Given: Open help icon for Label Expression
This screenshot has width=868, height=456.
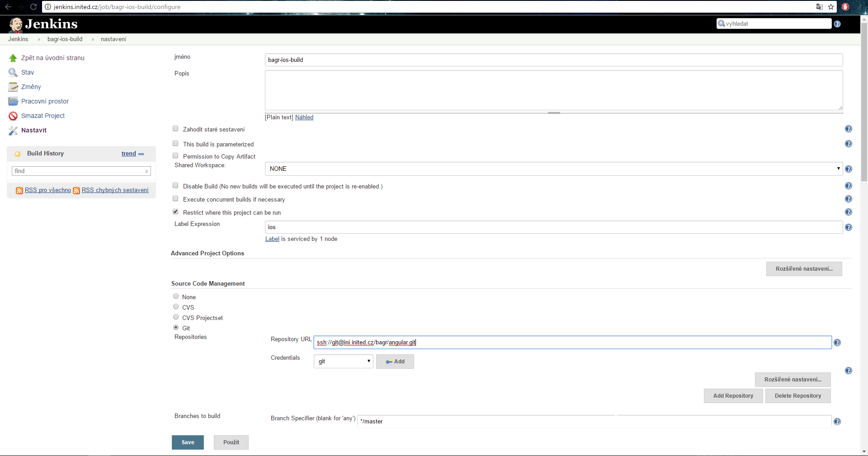Looking at the screenshot, I should click(849, 227).
